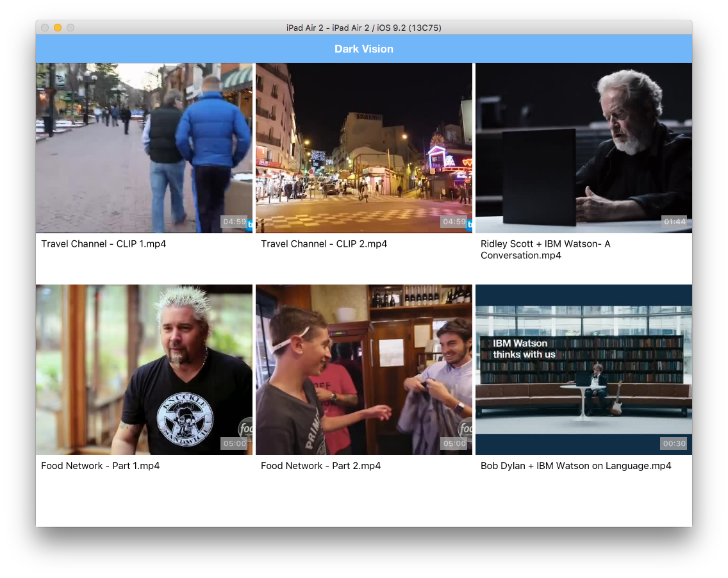Click the 01:44 duration badge
This screenshot has width=728, height=578.
pos(675,222)
